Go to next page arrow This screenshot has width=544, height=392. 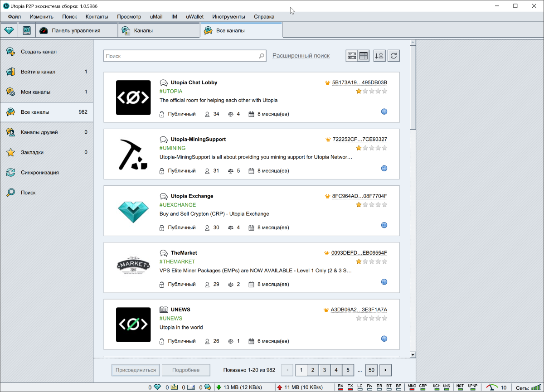(386, 370)
